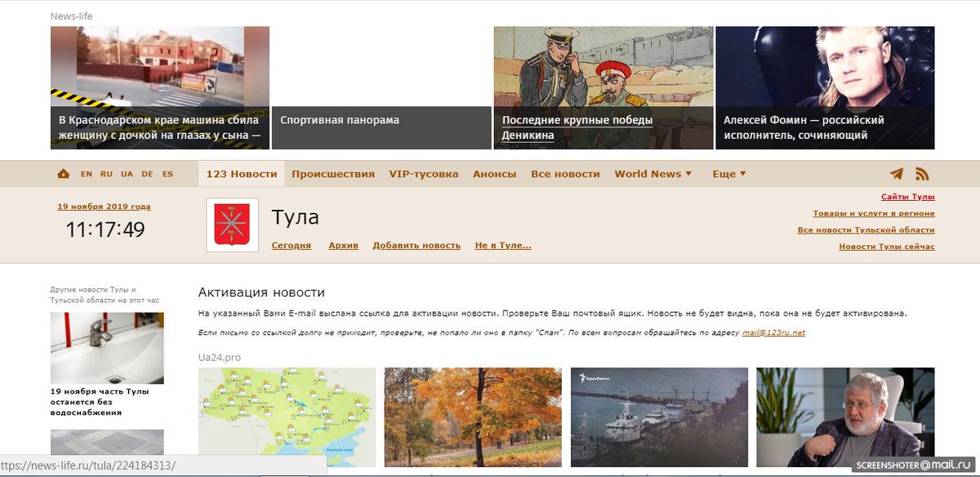Open the RSS feed icon

pyautogui.click(x=922, y=174)
